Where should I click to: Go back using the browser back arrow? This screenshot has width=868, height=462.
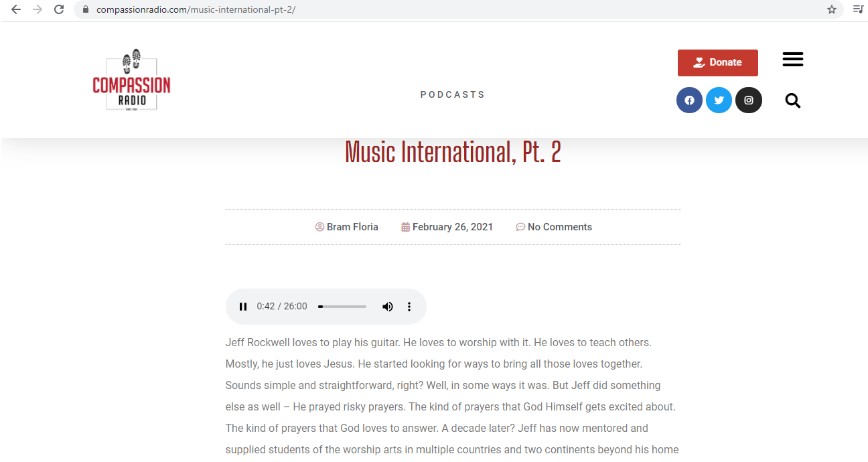click(x=16, y=9)
